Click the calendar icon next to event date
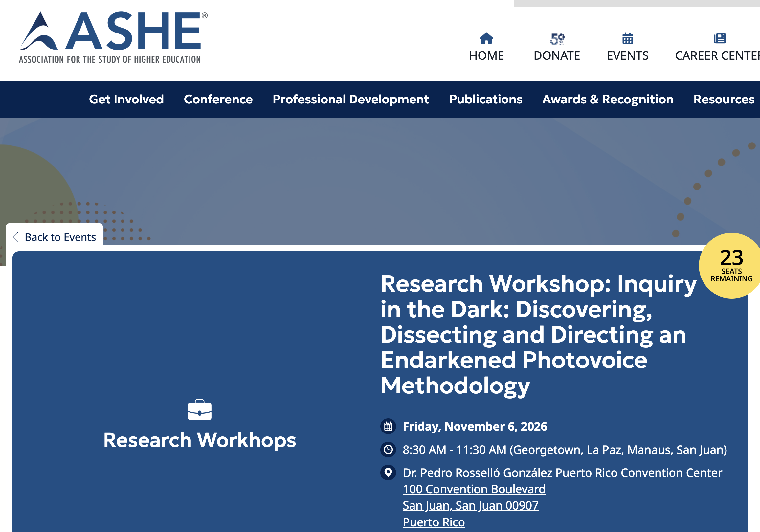Image resolution: width=760 pixels, height=532 pixels. click(x=388, y=426)
